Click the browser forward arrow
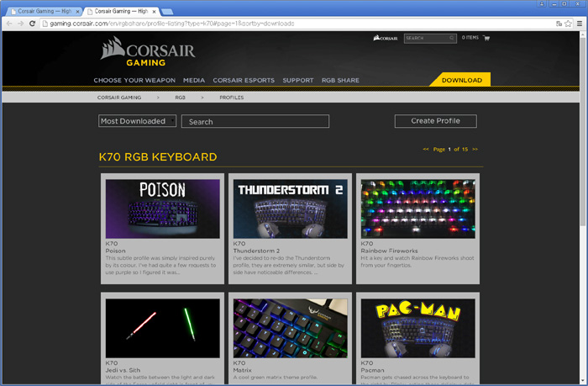 (x=21, y=24)
